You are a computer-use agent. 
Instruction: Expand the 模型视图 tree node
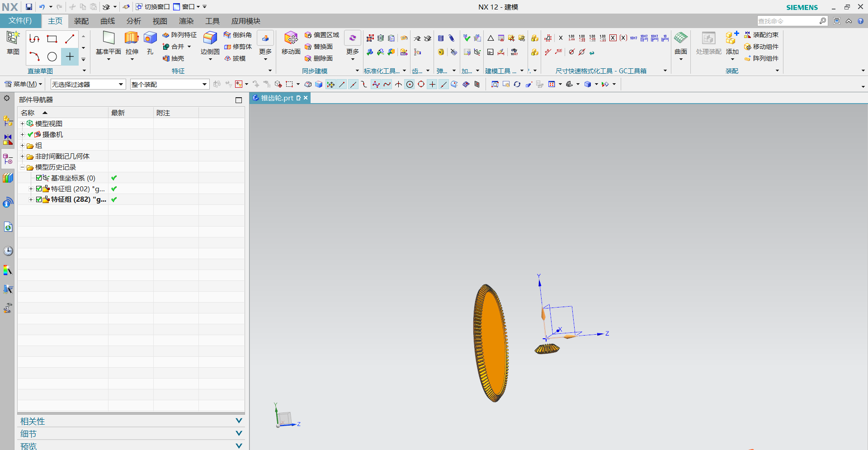pyautogui.click(x=22, y=123)
